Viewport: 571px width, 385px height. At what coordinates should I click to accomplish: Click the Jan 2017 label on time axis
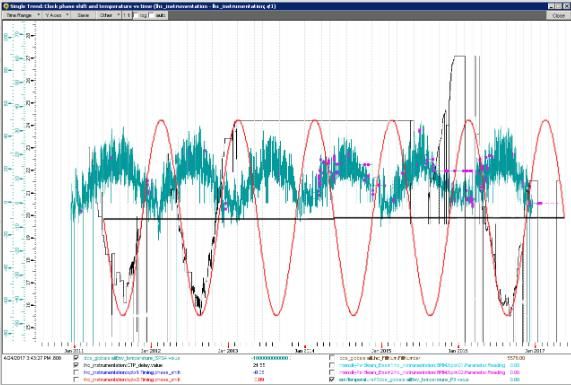coord(535,351)
